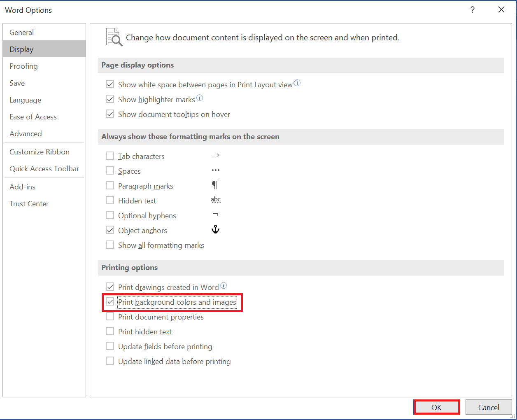
Task: Enable Show all formatting marks
Action: coord(110,245)
